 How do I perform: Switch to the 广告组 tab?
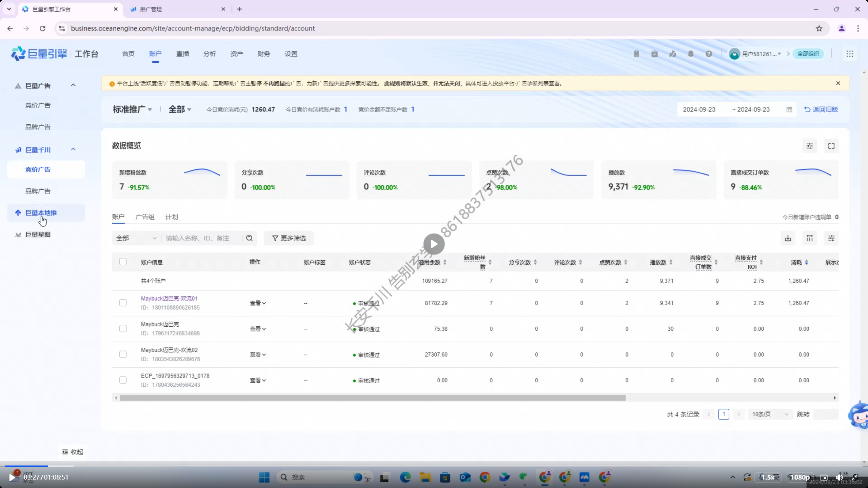[x=145, y=217]
